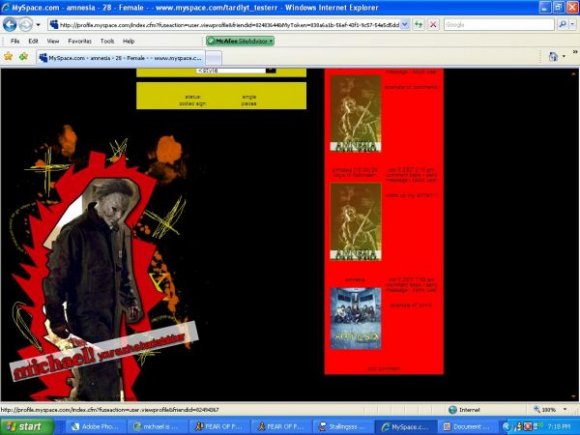The height and width of the screenshot is (435, 580).
Task: Switch to the 'michael is' taskbar item
Action: click(x=159, y=426)
